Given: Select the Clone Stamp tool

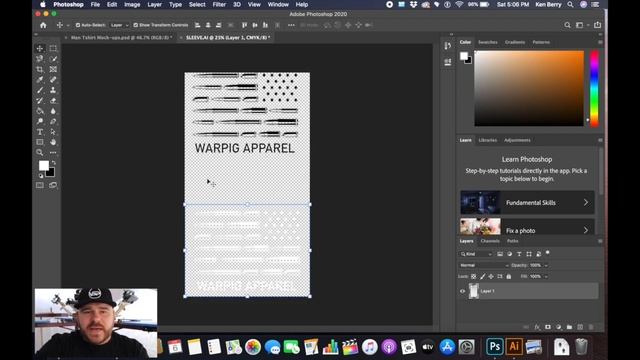Looking at the screenshot, I should [53, 90].
